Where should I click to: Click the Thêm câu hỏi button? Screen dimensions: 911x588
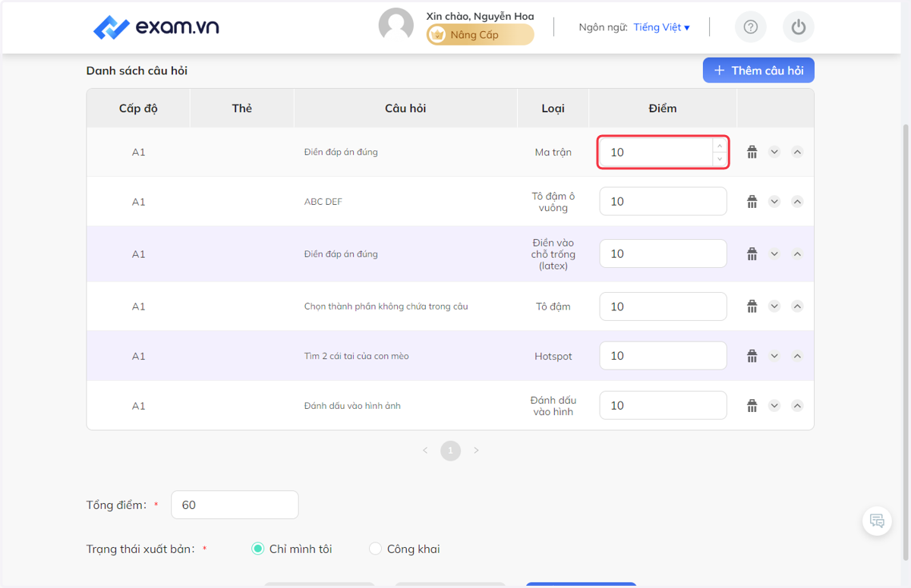tap(758, 71)
